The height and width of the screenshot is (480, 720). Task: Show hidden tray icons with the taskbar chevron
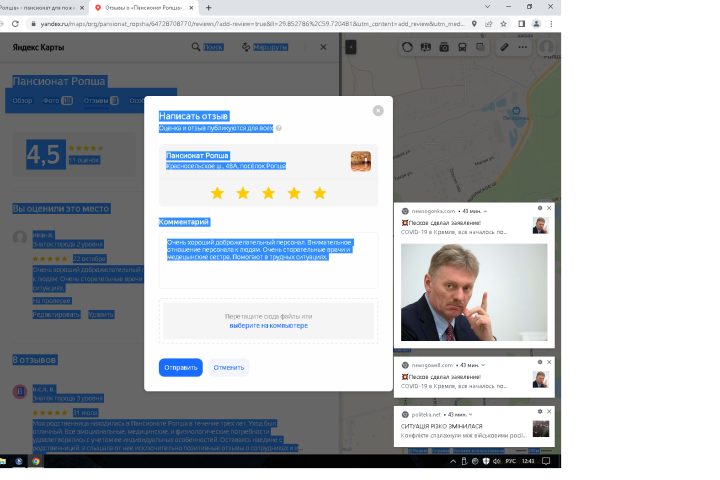pyautogui.click(x=453, y=461)
